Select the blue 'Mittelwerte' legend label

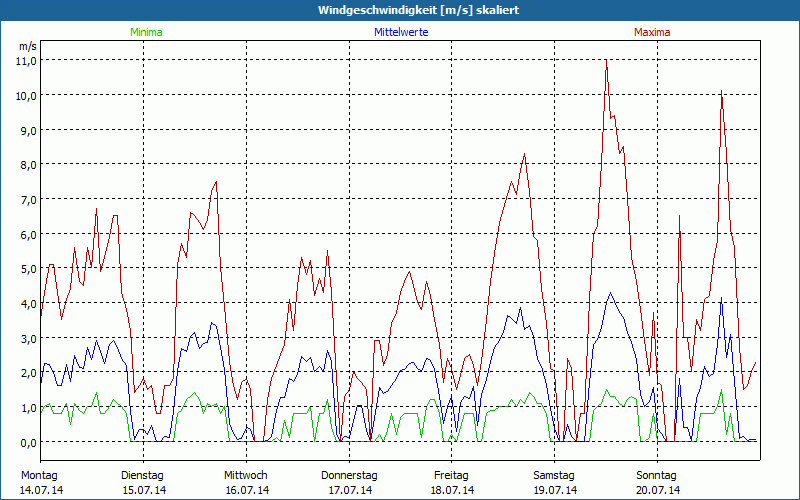click(401, 32)
